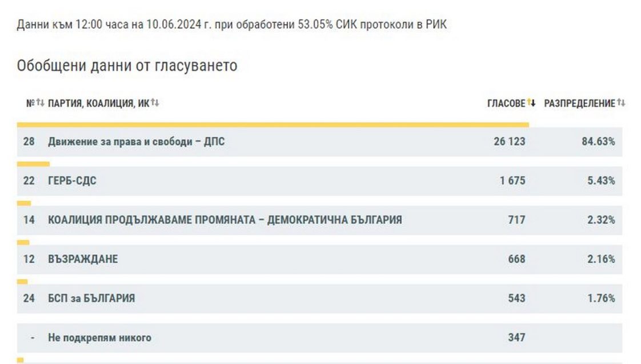Select the Движение за права и свободи – ДПС row name
Screen dimensions: 641x364
(x=136, y=141)
